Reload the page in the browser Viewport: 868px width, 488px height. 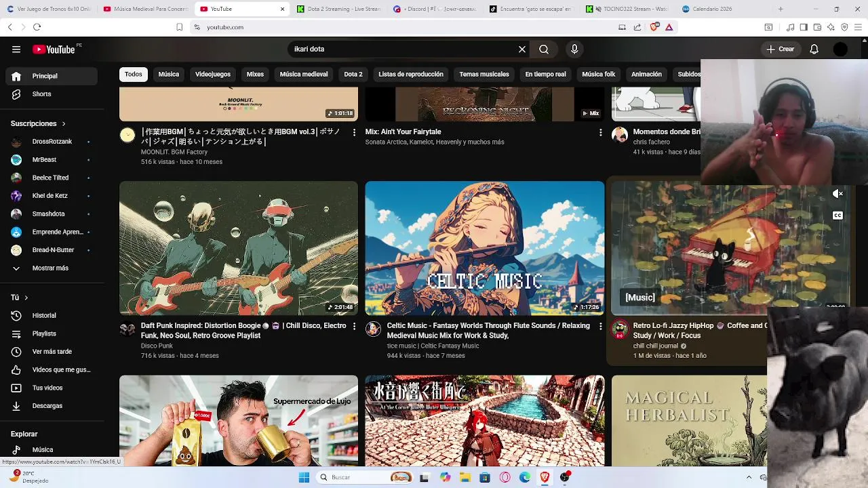point(37,27)
